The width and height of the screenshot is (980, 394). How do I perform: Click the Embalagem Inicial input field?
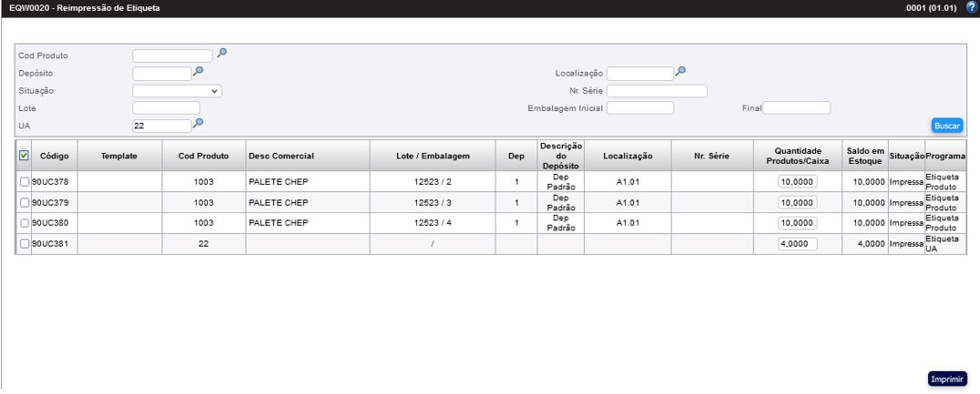click(639, 108)
